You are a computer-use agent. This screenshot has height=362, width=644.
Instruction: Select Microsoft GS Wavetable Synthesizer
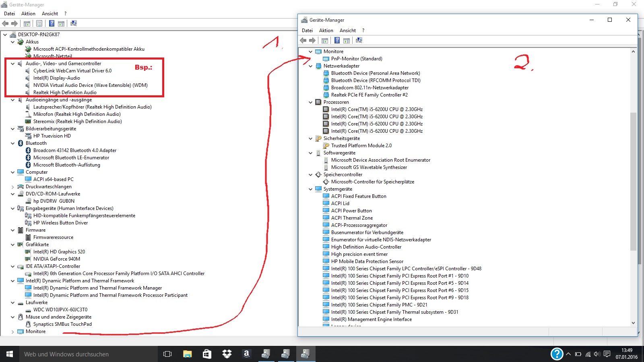(369, 167)
